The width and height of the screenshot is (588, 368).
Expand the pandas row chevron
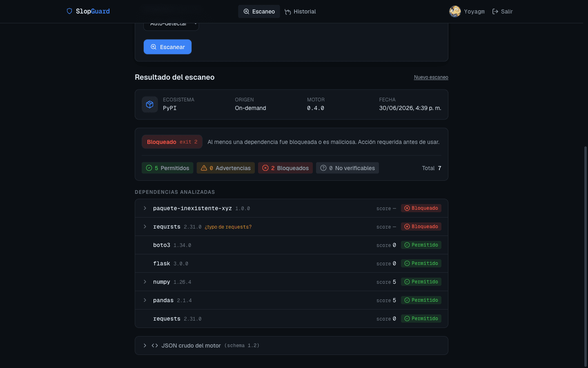click(145, 300)
